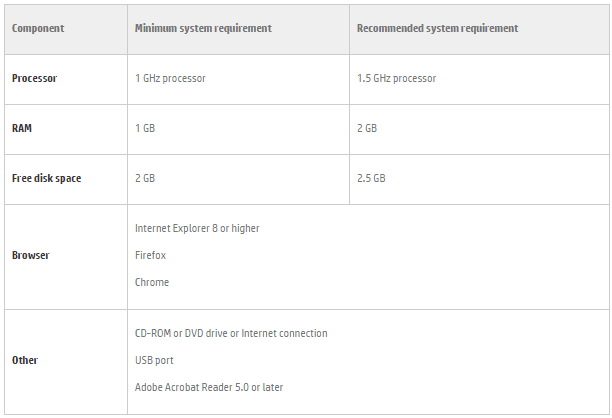Select the CD-ROM or DVD drive line
This screenshot has height=418, width=612.
coord(231,333)
